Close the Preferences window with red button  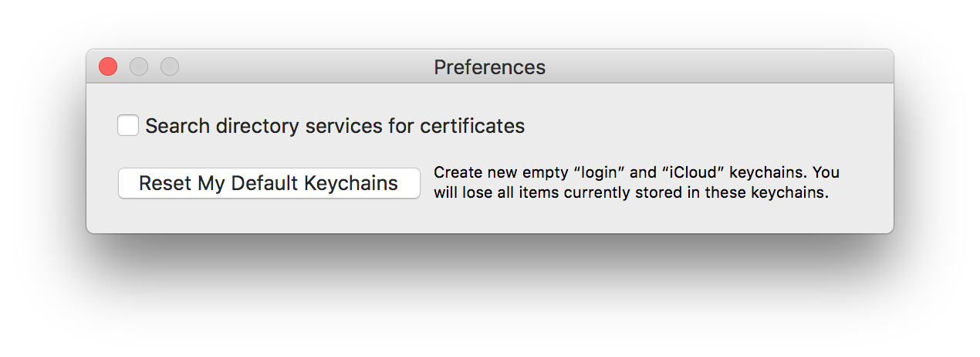tap(108, 67)
